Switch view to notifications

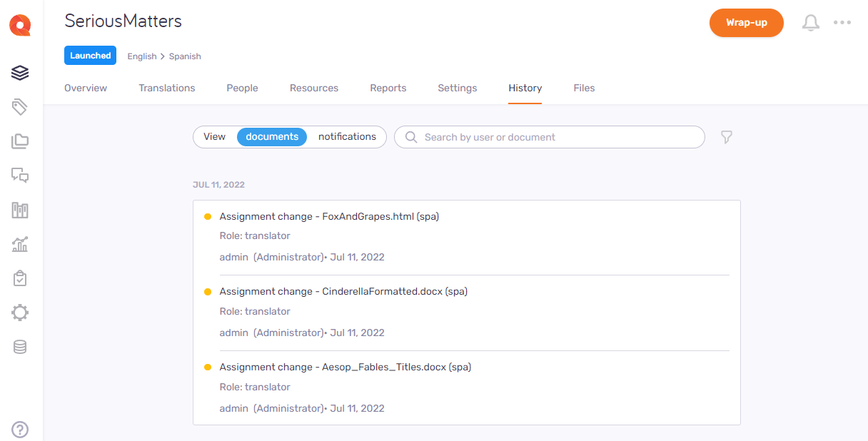point(347,137)
